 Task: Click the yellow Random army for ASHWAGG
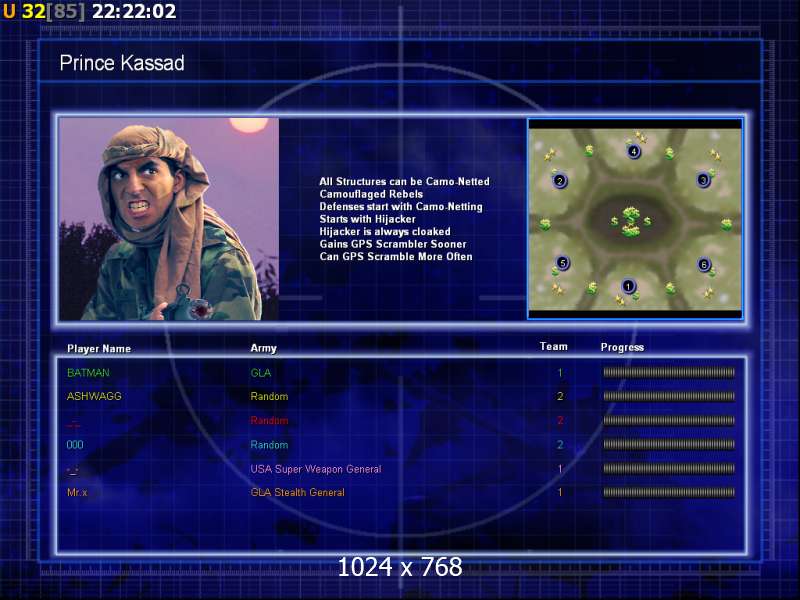(x=269, y=396)
